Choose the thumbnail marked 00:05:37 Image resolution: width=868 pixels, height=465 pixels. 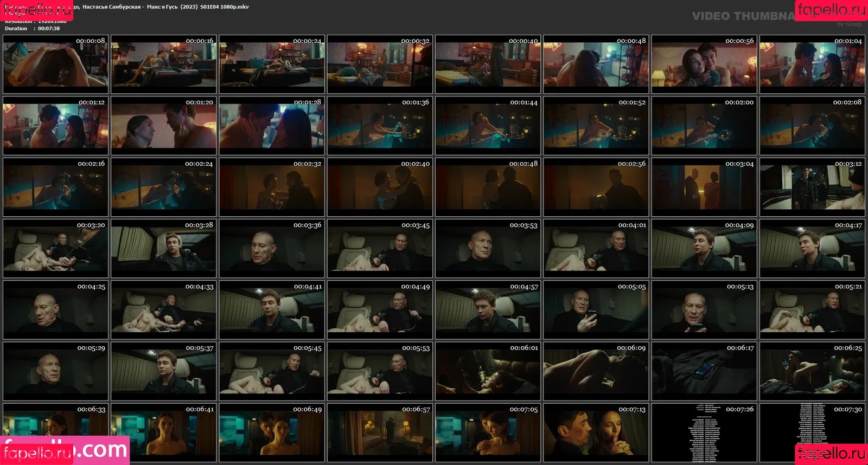coord(164,371)
